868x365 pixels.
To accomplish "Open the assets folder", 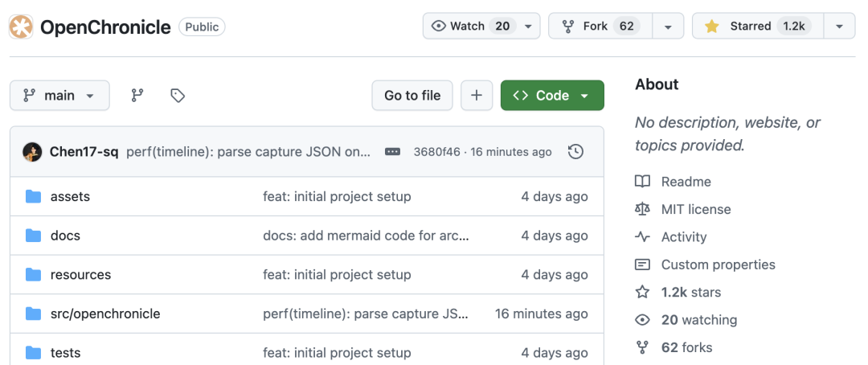I will click(x=70, y=197).
